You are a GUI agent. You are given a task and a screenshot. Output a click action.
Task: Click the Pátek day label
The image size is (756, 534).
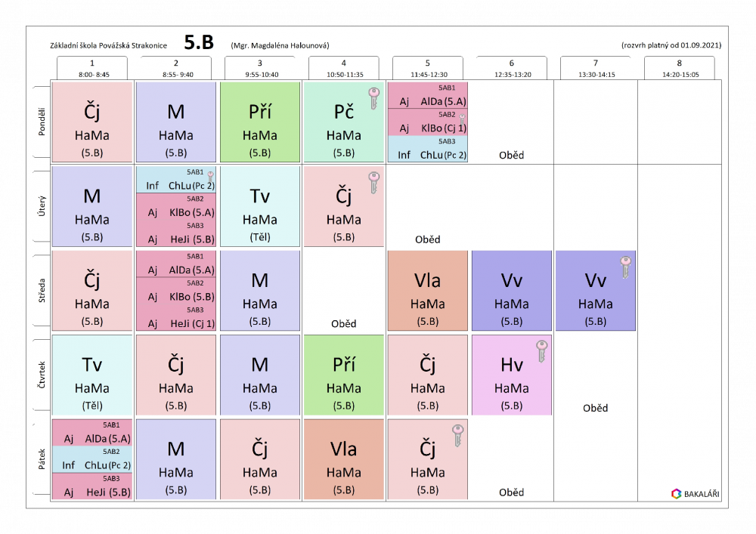(x=42, y=458)
